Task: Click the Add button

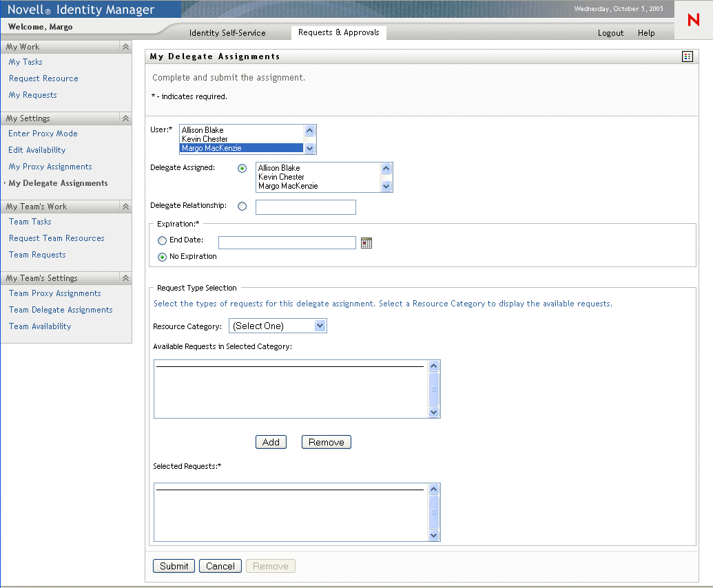Action: pyautogui.click(x=271, y=442)
